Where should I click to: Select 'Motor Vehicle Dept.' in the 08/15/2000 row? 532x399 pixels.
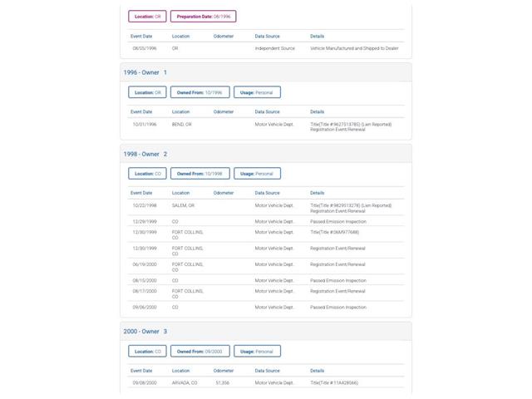coord(274,280)
